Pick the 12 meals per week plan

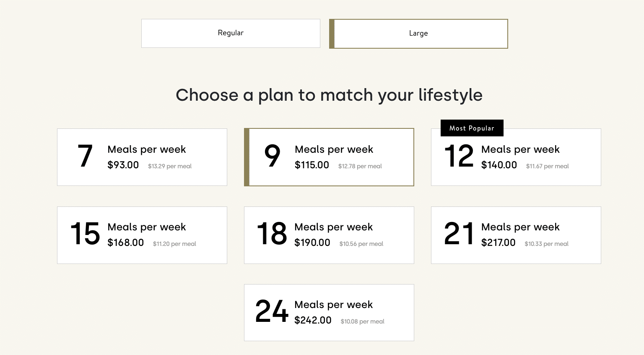pyautogui.click(x=516, y=157)
